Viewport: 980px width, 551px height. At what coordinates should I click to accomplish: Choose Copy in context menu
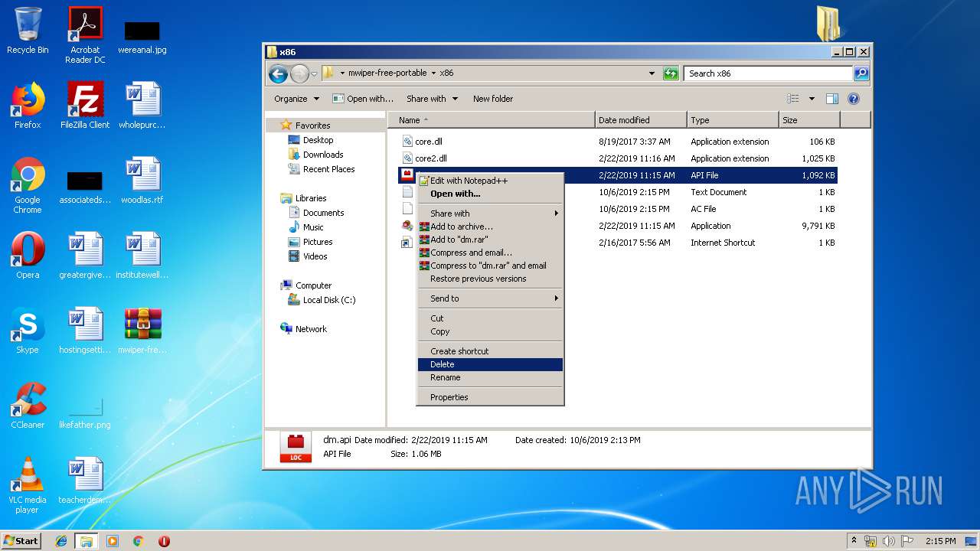tap(490, 331)
